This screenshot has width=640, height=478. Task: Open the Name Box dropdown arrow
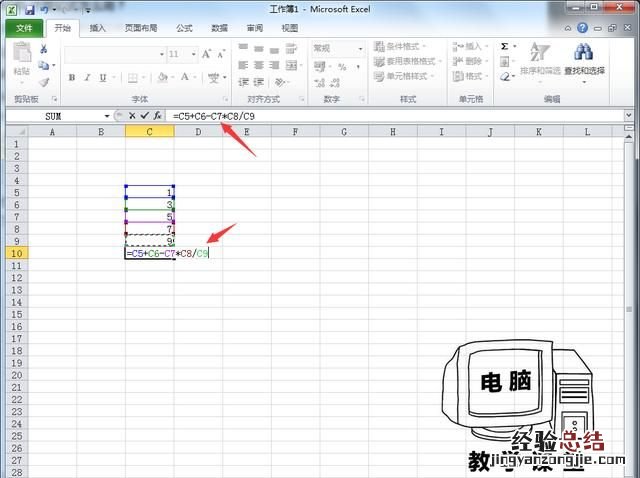pos(107,116)
